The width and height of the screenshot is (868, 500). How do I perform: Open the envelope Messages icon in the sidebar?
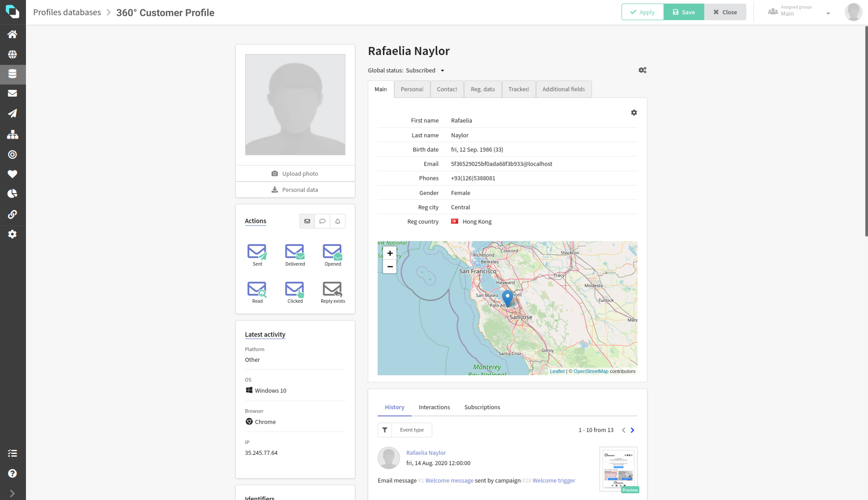point(12,93)
